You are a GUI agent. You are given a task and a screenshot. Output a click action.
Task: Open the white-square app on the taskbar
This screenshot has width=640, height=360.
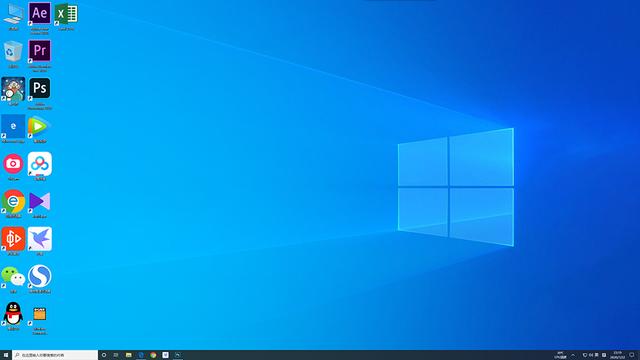[x=165, y=355]
